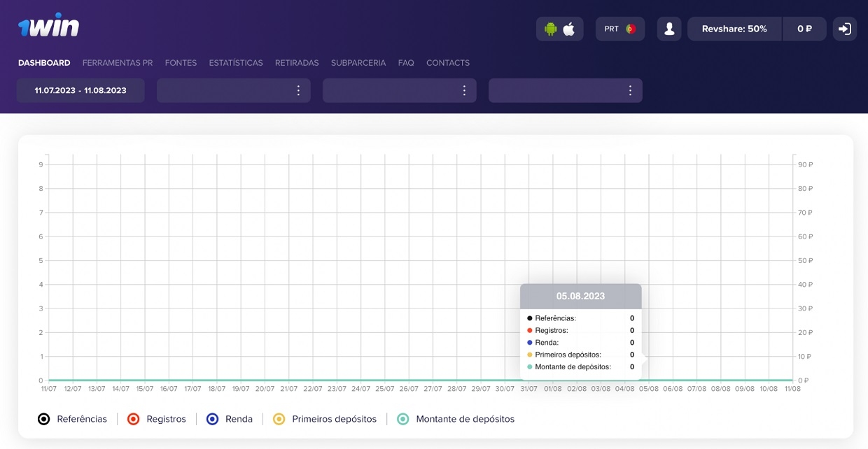The image size is (868, 449).
Task: Go to Ferramentas PR section
Action: [118, 63]
